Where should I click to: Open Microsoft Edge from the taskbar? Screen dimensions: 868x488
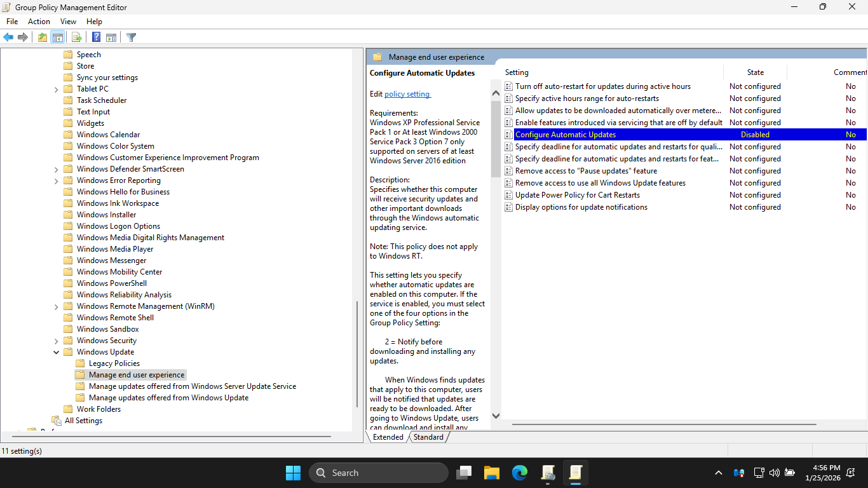click(520, 473)
